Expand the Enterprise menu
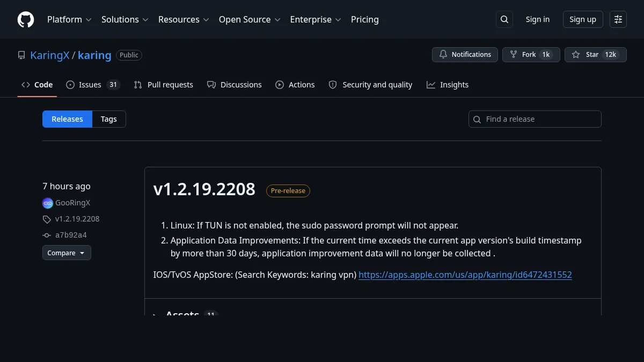This screenshot has width=644, height=362. [x=316, y=19]
